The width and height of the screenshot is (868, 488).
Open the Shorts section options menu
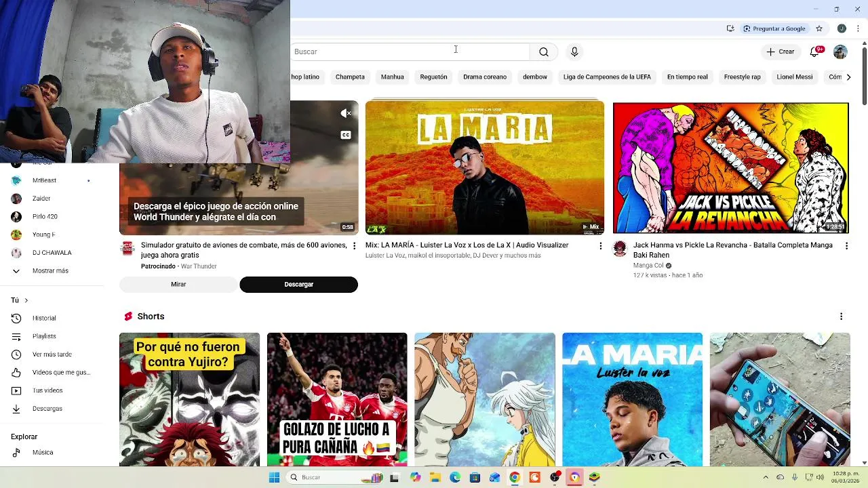point(841,317)
